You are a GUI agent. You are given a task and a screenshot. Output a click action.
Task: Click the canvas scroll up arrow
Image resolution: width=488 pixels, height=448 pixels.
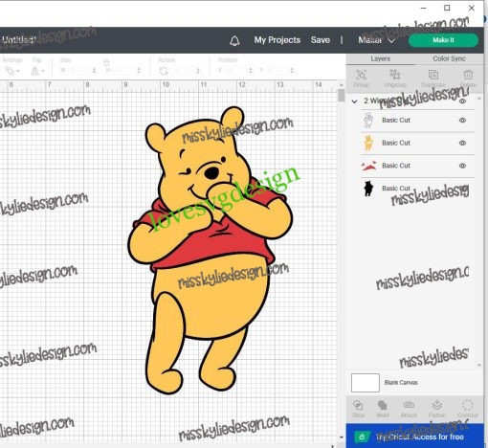coord(342,85)
